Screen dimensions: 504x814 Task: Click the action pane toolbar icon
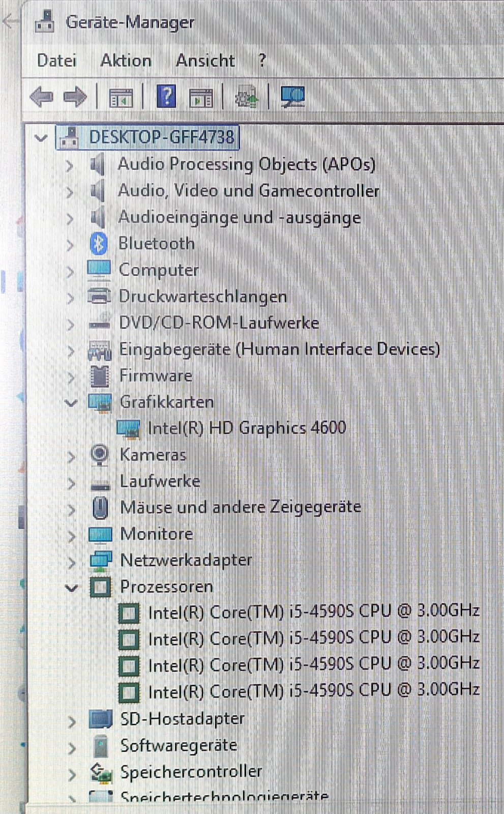click(201, 97)
